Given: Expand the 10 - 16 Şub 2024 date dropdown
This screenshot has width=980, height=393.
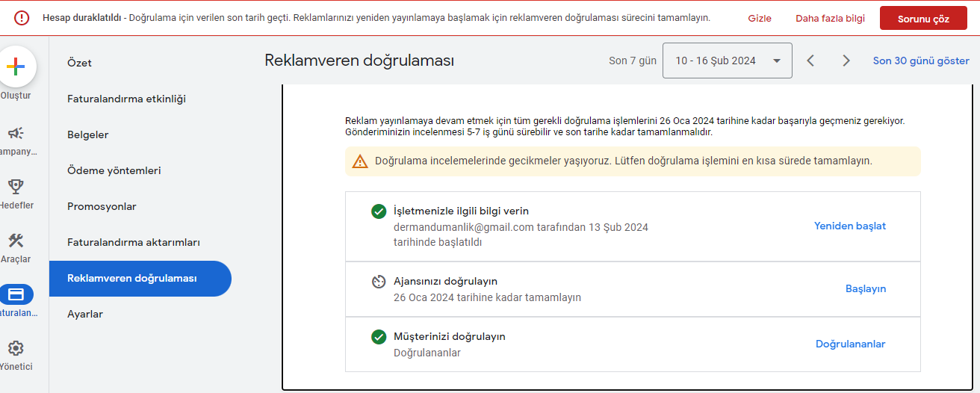Looking at the screenshot, I should (728, 61).
